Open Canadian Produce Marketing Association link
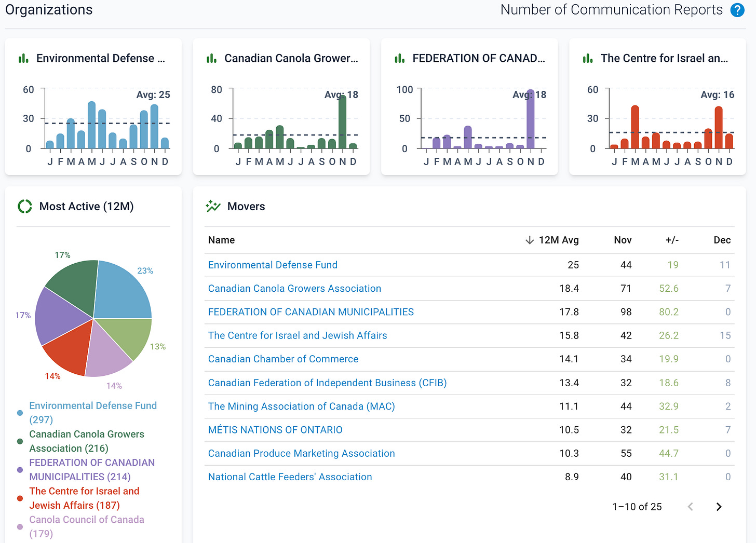The image size is (756, 543). tap(301, 453)
